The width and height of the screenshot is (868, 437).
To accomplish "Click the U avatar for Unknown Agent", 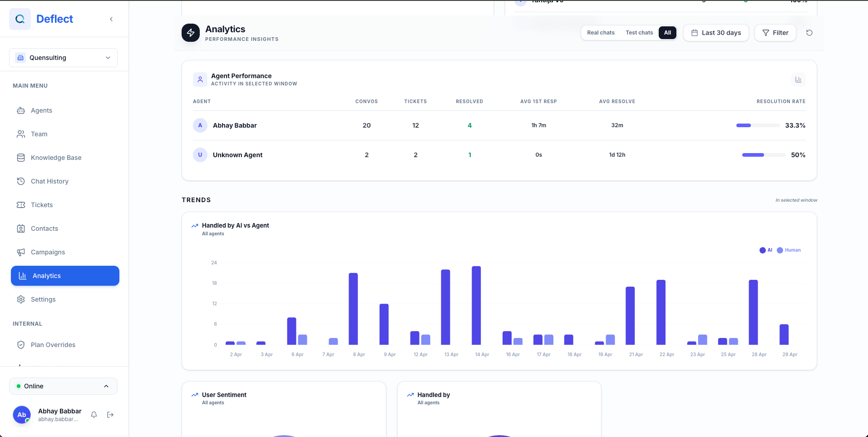I will click(200, 155).
